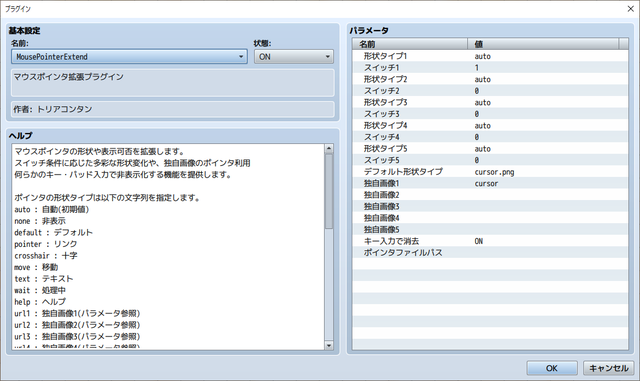Click help line pointer : リンク
640x381 pixels.
coord(46,244)
